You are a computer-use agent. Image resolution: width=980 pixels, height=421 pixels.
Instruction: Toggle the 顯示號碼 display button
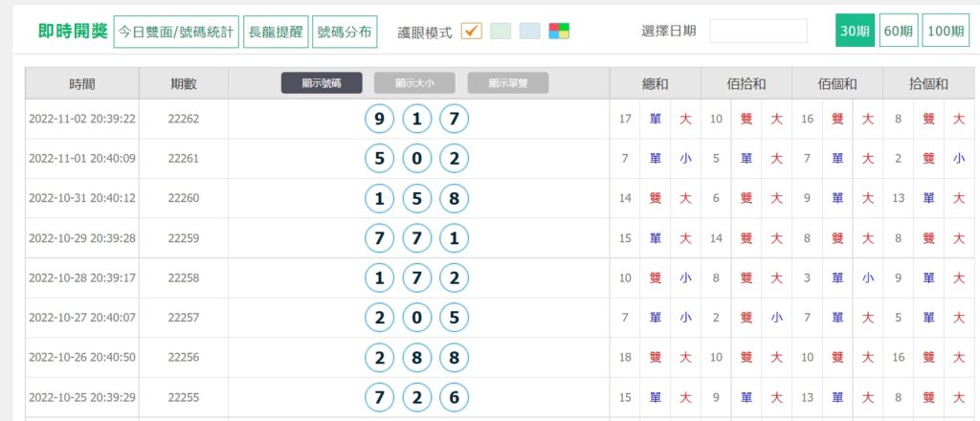[322, 83]
